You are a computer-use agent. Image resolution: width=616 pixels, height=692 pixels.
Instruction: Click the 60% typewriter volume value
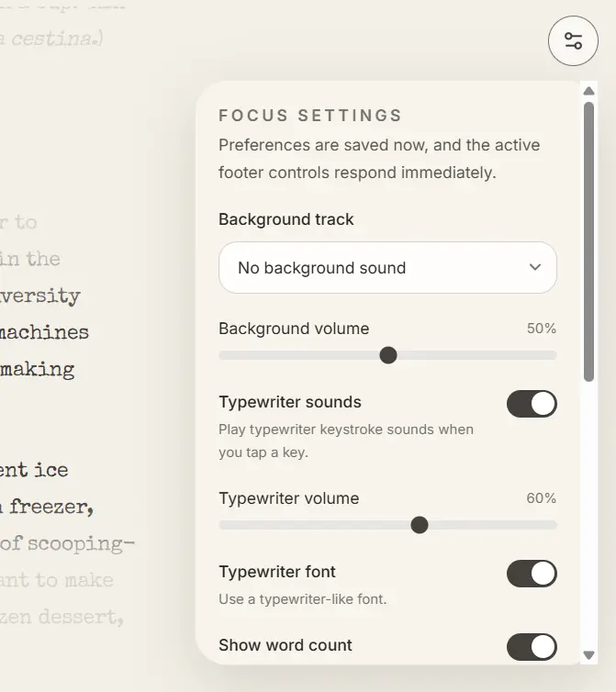[542, 498]
